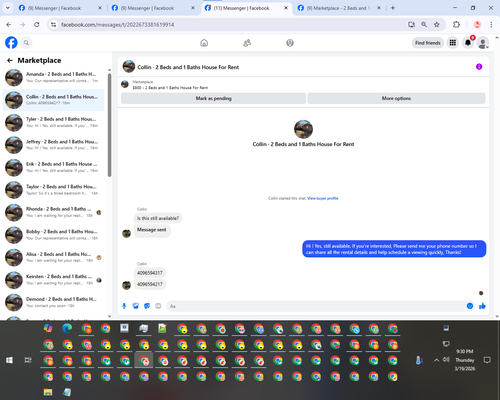The height and width of the screenshot is (400, 500).
Task: Open Tyler's conversation in the list
Action: coord(53,122)
